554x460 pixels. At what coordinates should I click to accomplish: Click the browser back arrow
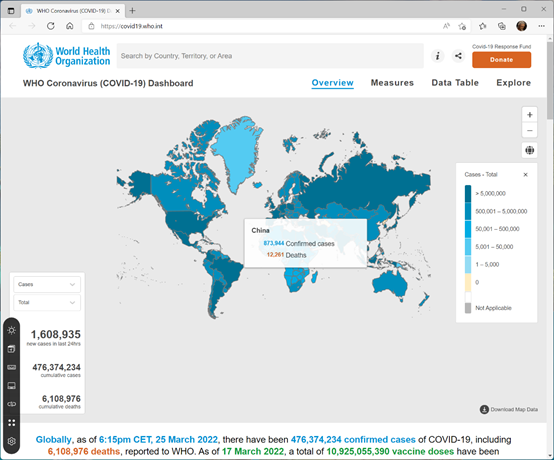point(13,26)
